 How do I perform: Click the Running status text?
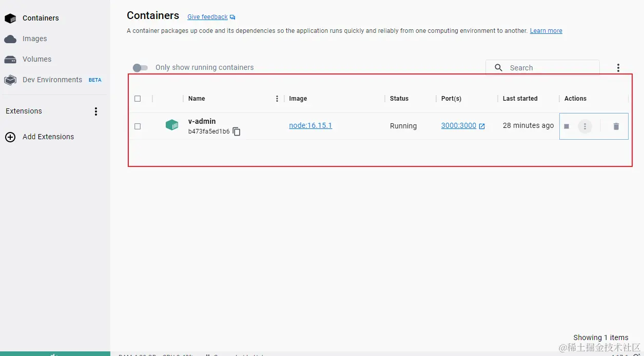tap(403, 126)
